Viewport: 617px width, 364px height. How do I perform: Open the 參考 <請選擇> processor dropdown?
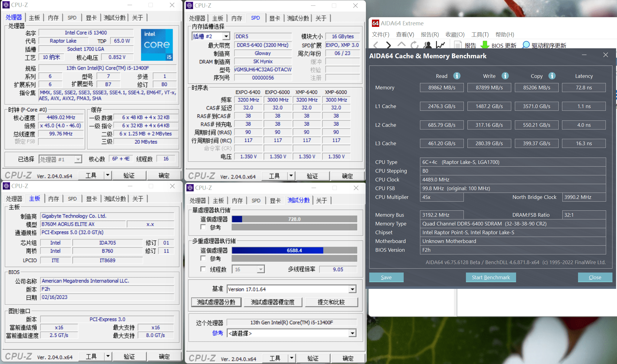pos(352,333)
